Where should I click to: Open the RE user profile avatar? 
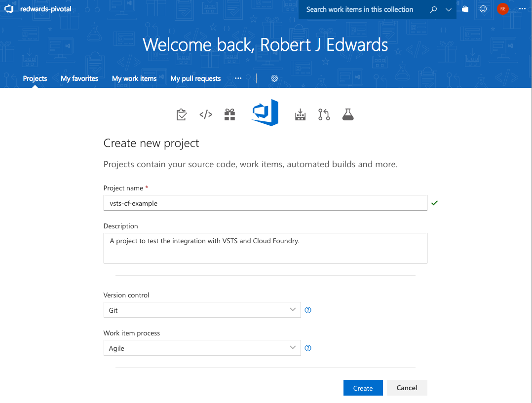(502, 9)
